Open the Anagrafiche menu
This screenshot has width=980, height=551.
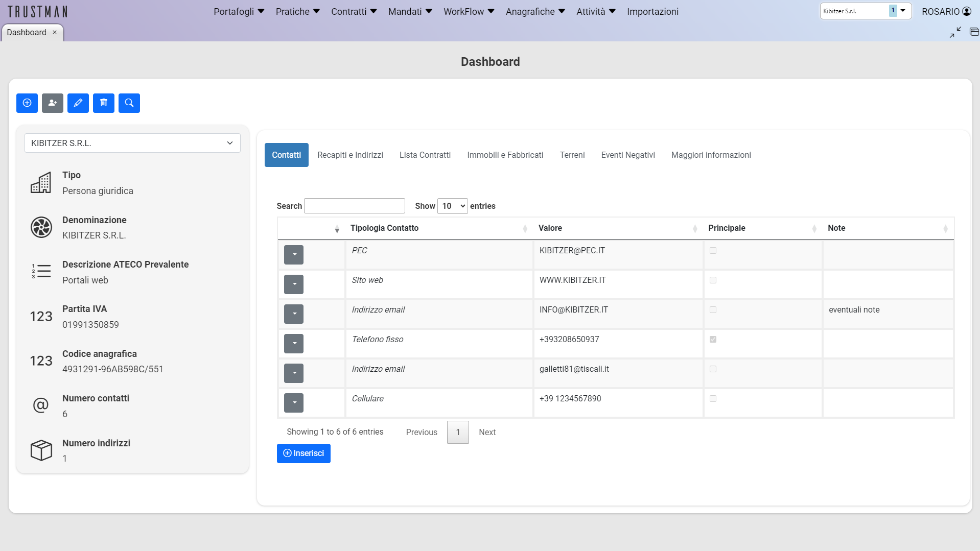[535, 11]
